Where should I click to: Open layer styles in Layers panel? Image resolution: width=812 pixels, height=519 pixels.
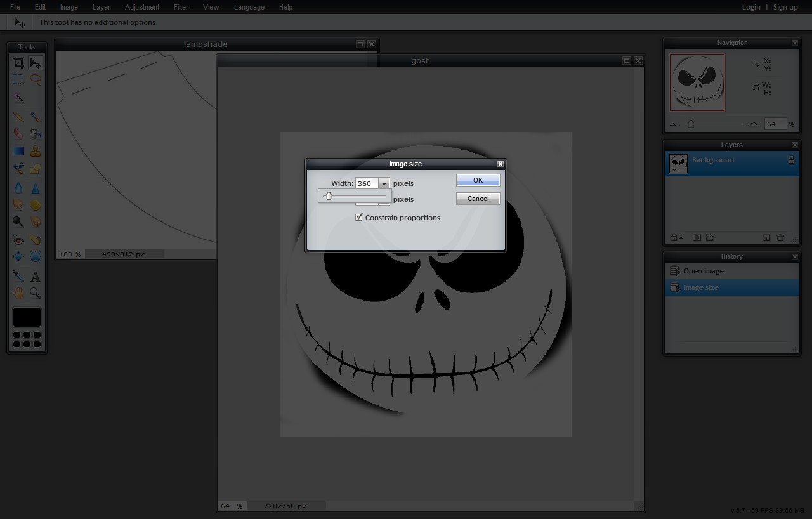click(x=710, y=238)
